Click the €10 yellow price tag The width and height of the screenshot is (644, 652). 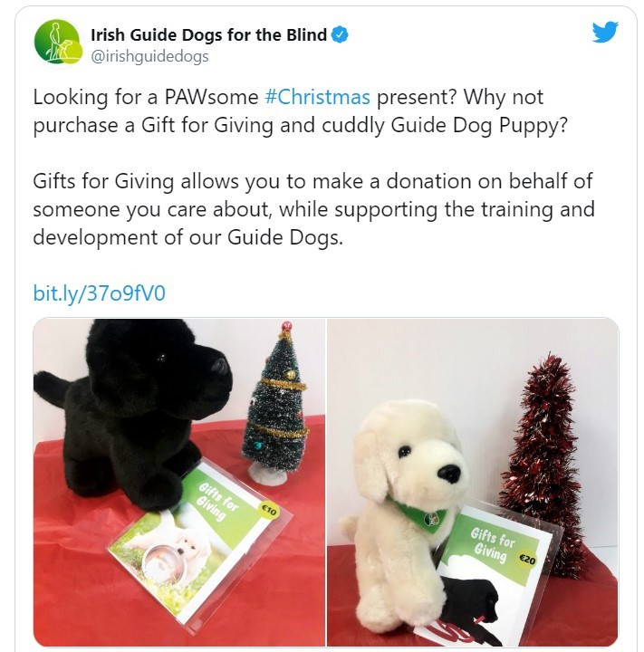pyautogui.click(x=269, y=510)
